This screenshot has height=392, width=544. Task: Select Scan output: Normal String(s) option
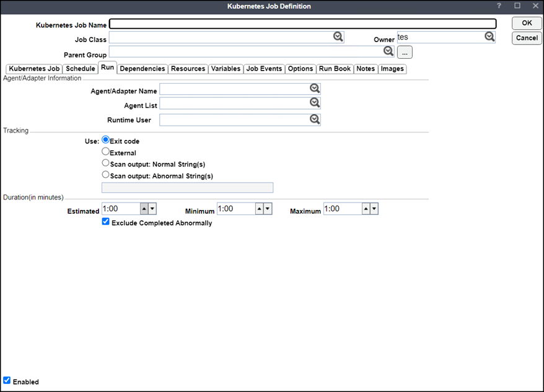(x=105, y=163)
